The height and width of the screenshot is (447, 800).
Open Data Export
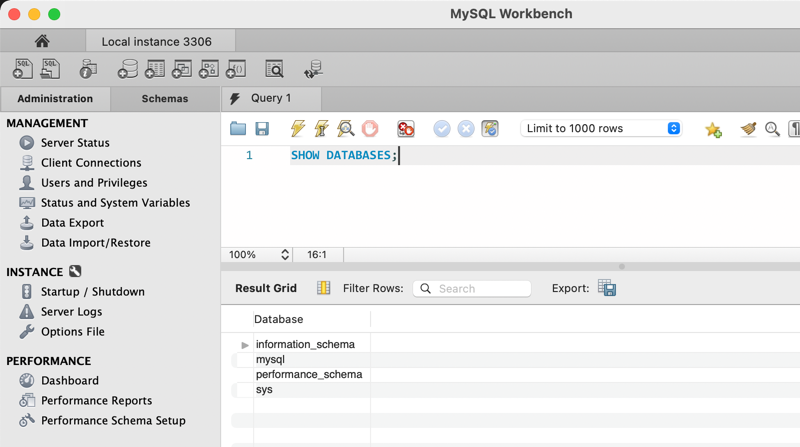click(x=72, y=222)
